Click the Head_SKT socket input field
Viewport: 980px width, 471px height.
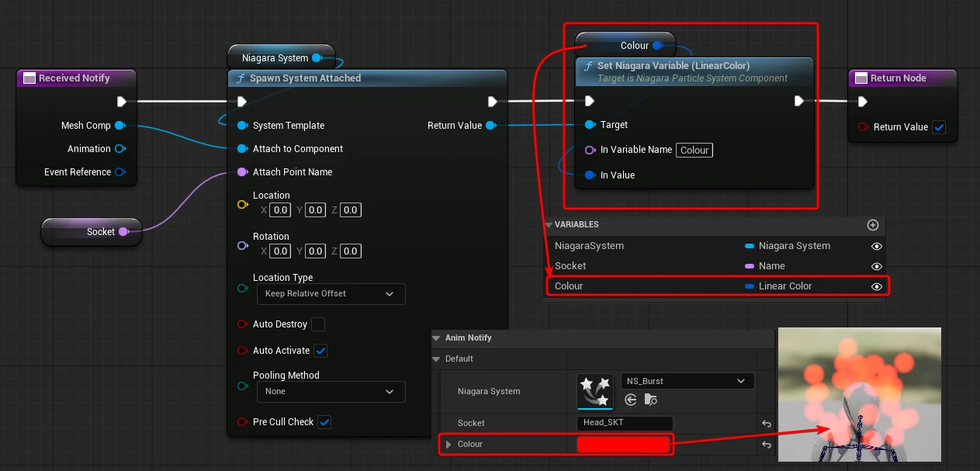point(625,423)
